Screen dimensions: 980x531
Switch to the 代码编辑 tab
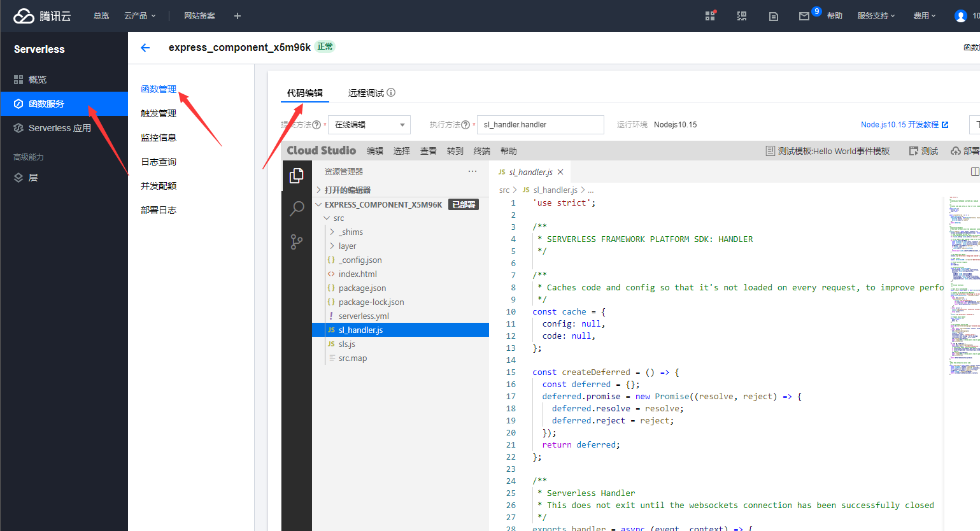click(x=305, y=93)
